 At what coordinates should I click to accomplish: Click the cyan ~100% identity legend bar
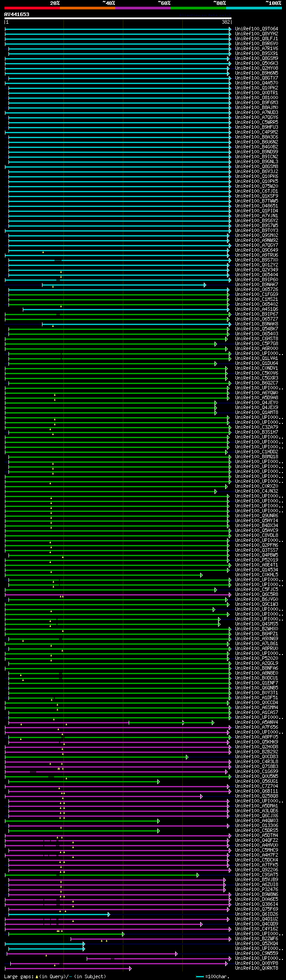click(254, 8)
